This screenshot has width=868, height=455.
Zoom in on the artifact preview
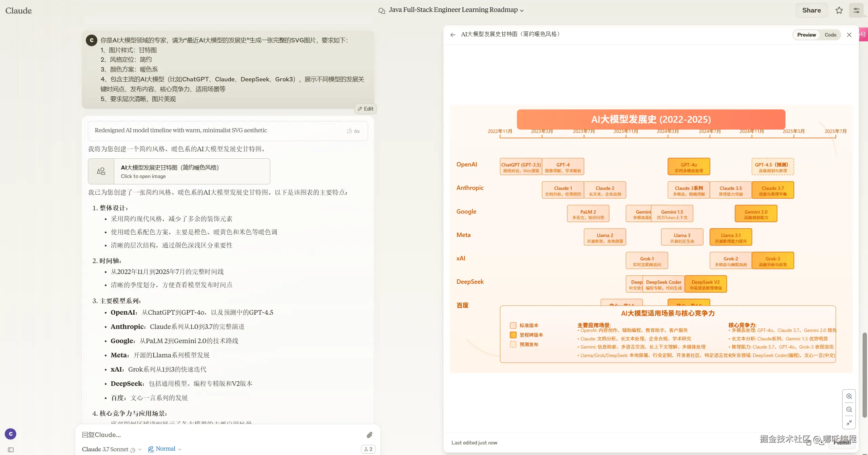[849, 396]
